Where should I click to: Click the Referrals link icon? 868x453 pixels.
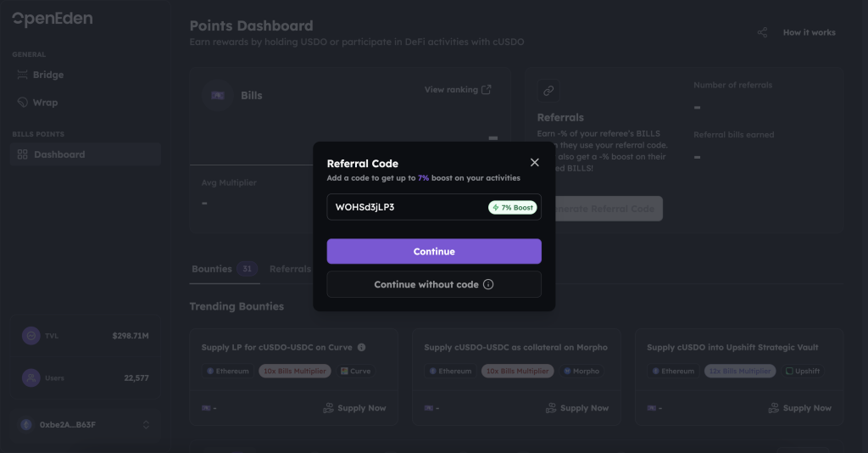tap(548, 90)
